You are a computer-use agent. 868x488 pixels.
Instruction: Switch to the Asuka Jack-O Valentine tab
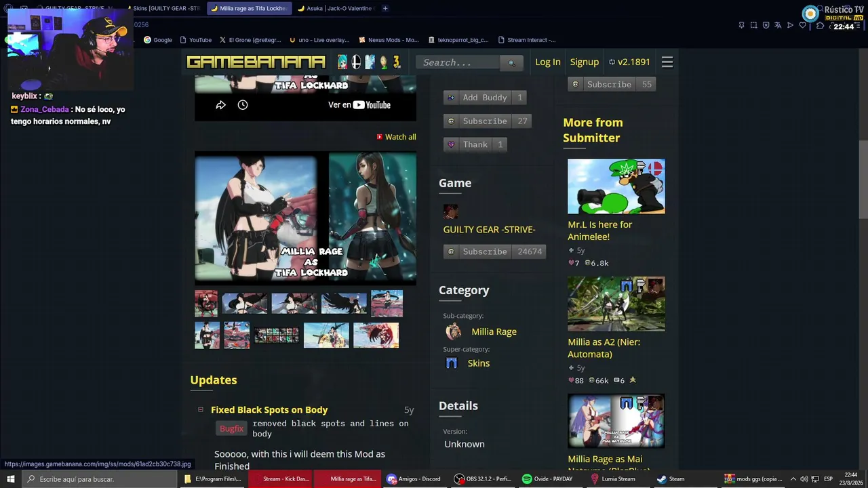tap(336, 8)
